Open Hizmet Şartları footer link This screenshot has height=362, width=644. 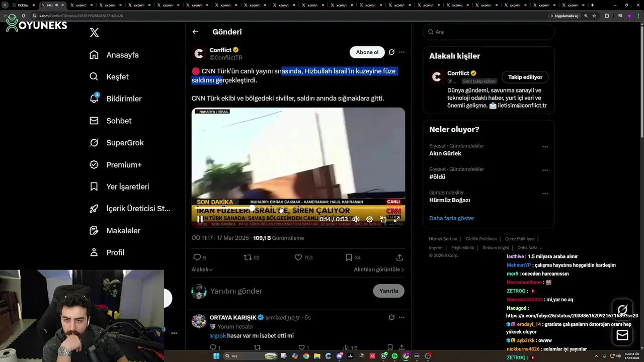point(443,239)
